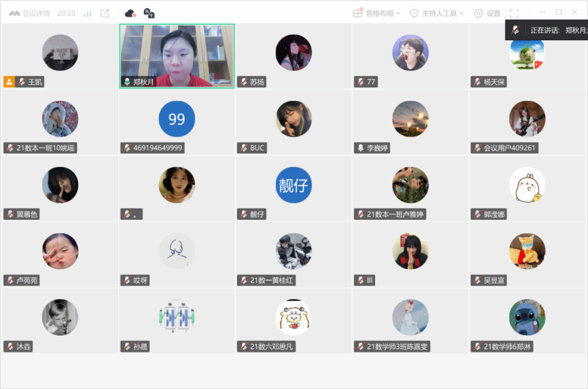Click the muted mic icon in speaking banner
The height and width of the screenshot is (389, 588).
point(515,30)
